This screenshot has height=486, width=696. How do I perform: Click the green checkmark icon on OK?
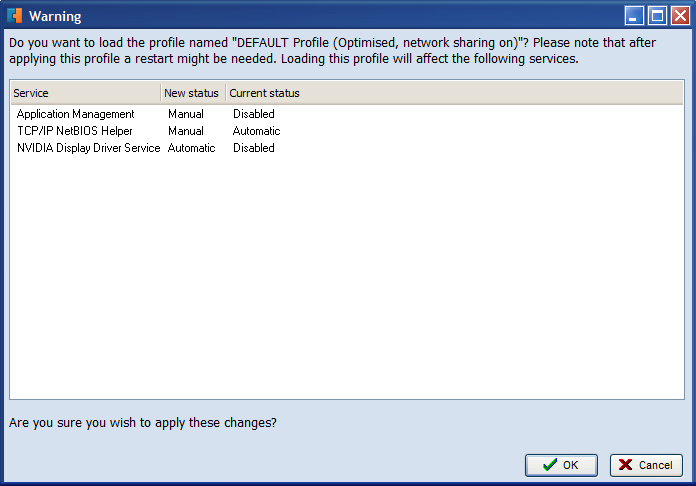pos(550,465)
